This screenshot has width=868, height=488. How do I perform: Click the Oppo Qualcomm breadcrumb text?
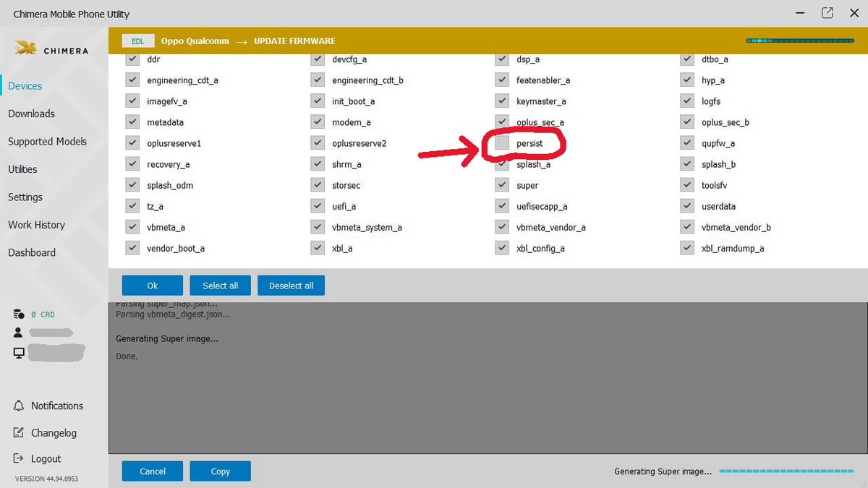(x=195, y=41)
